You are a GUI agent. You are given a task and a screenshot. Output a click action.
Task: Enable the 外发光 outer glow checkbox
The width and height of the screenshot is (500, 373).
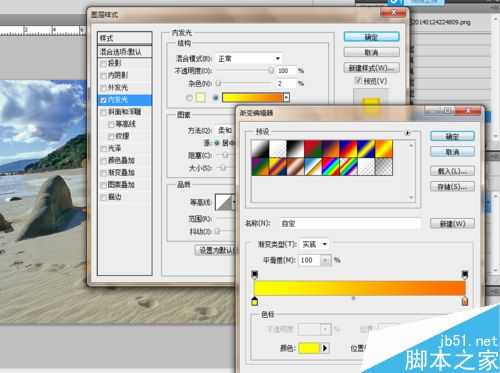(x=104, y=88)
